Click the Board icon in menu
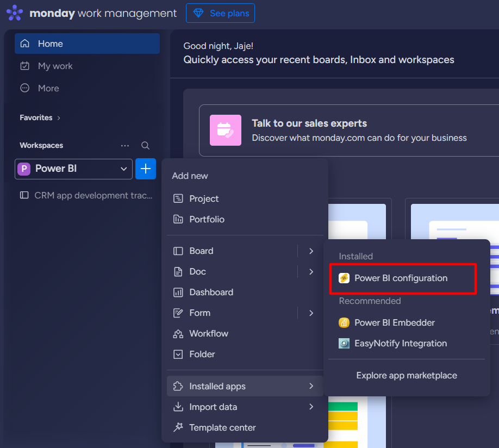The image size is (499, 448). (178, 251)
